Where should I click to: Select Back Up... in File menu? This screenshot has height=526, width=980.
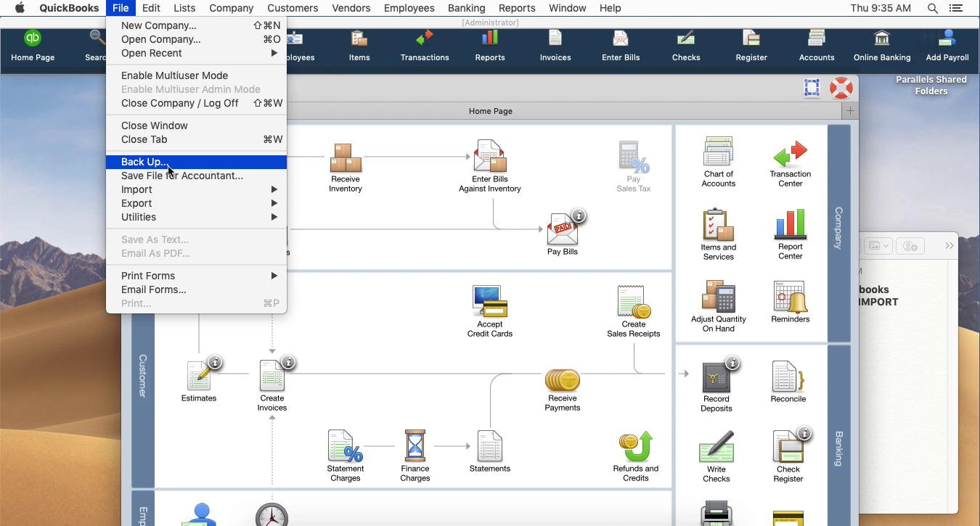tap(197, 162)
